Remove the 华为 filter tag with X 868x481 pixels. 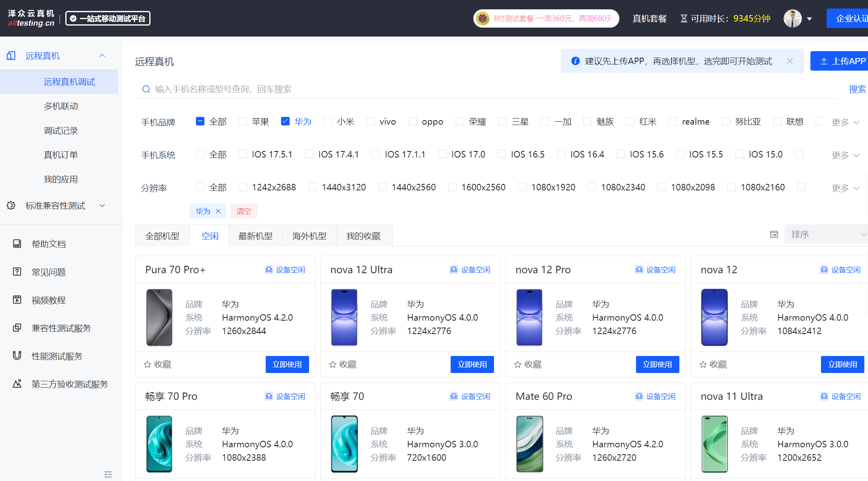tap(218, 211)
